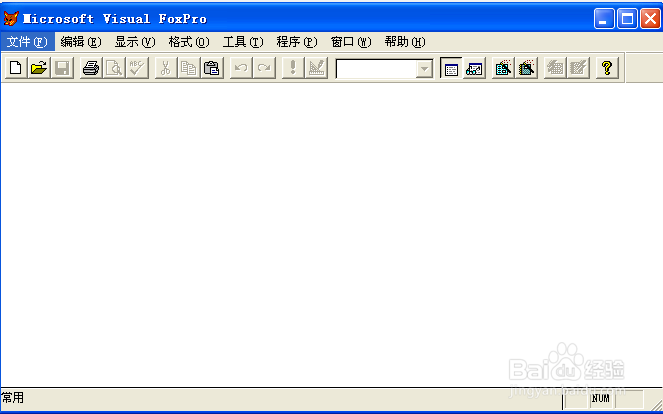Click the AutoForm wizard greyed icon
The height and width of the screenshot is (414, 663).
click(555, 68)
